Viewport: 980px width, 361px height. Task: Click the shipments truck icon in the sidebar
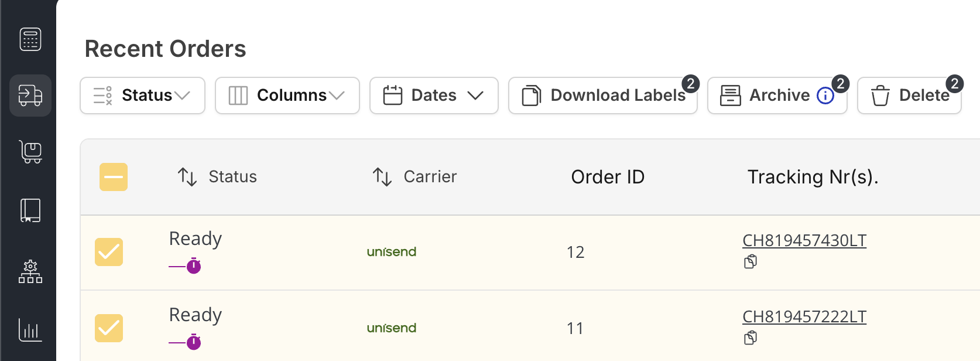(x=30, y=95)
